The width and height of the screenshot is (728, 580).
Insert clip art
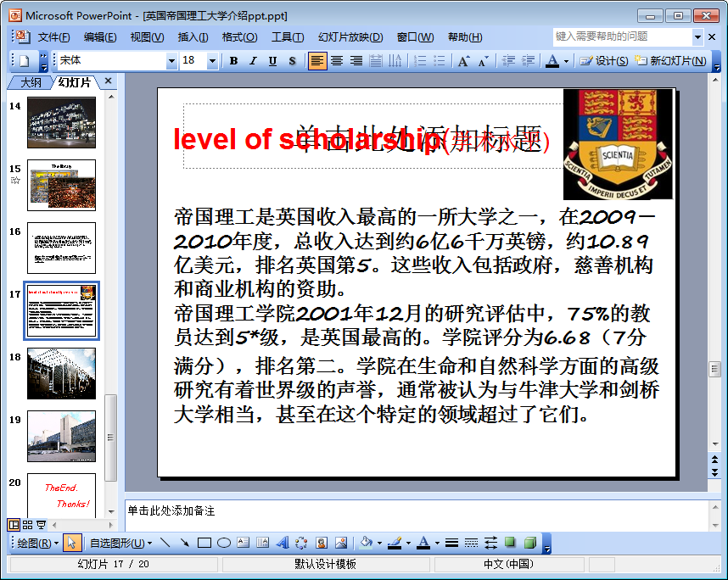[322, 543]
